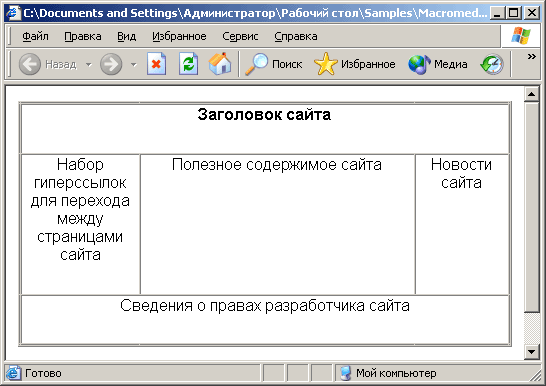Screen dimensions: 546x386
Task: Open the Файл menu
Action: 35,36
